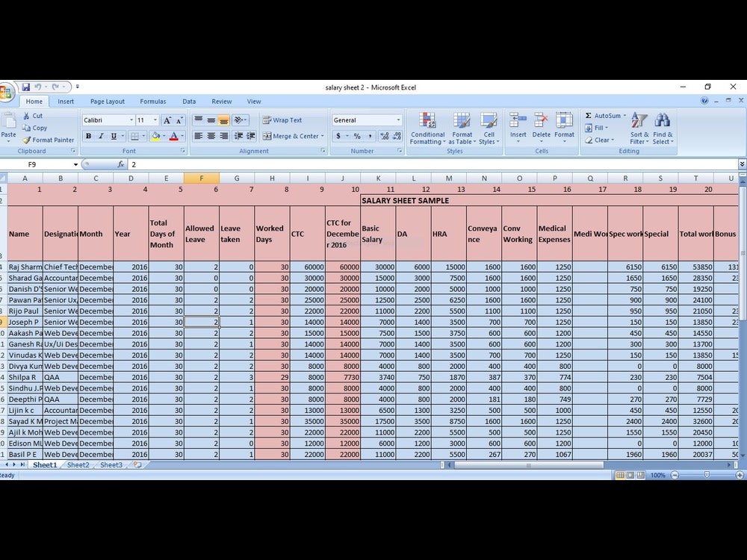Open Format cells menu
Viewport: 747px width, 560px height.
click(564, 128)
